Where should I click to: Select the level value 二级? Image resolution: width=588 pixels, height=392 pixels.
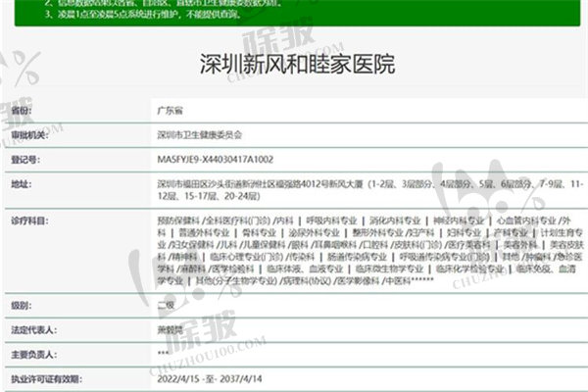(x=166, y=306)
